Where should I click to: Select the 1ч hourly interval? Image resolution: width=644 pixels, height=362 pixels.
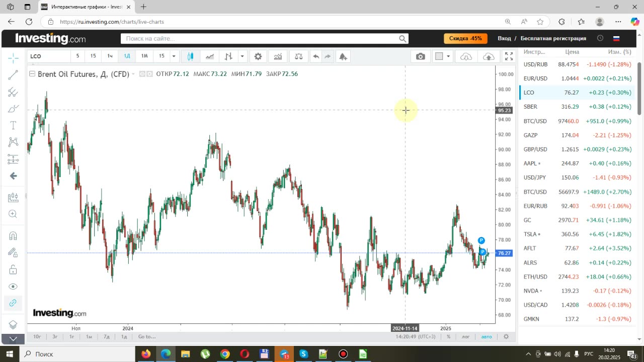(110, 56)
